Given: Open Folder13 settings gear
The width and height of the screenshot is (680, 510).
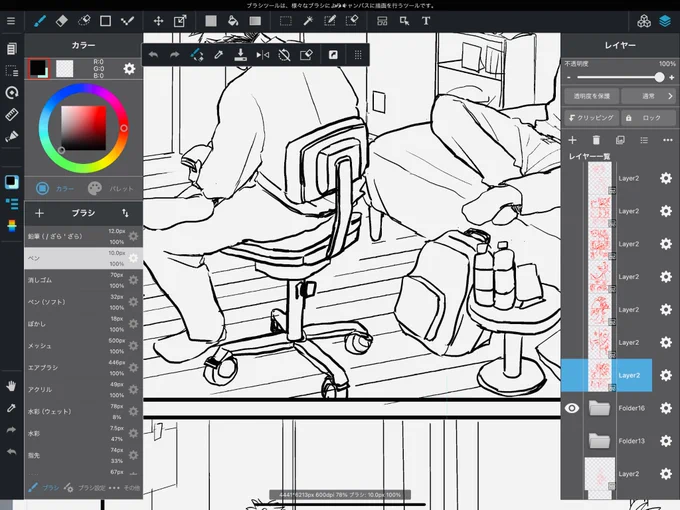Looking at the screenshot, I should pyautogui.click(x=666, y=441).
